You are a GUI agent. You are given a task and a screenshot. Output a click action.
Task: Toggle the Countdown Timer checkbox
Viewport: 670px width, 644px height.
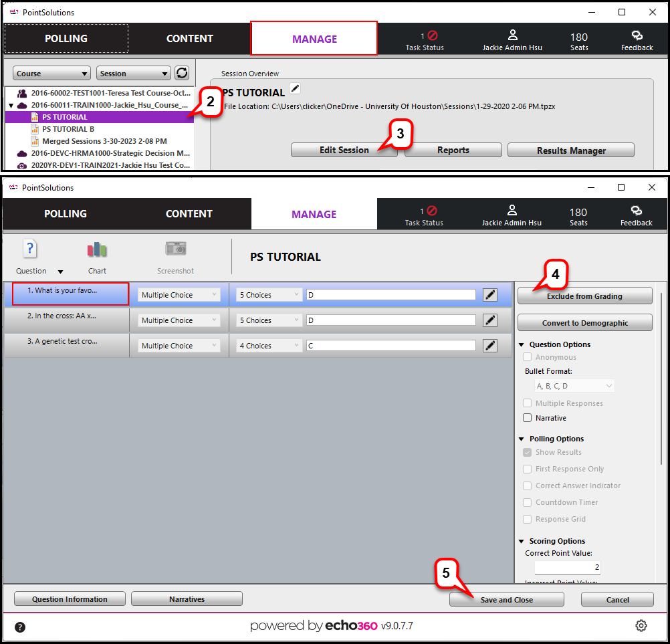(x=528, y=502)
